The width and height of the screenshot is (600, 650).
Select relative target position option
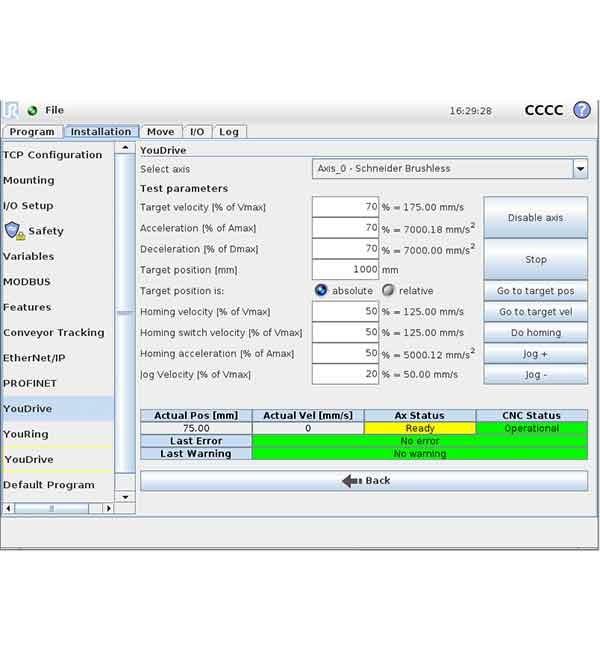388,291
